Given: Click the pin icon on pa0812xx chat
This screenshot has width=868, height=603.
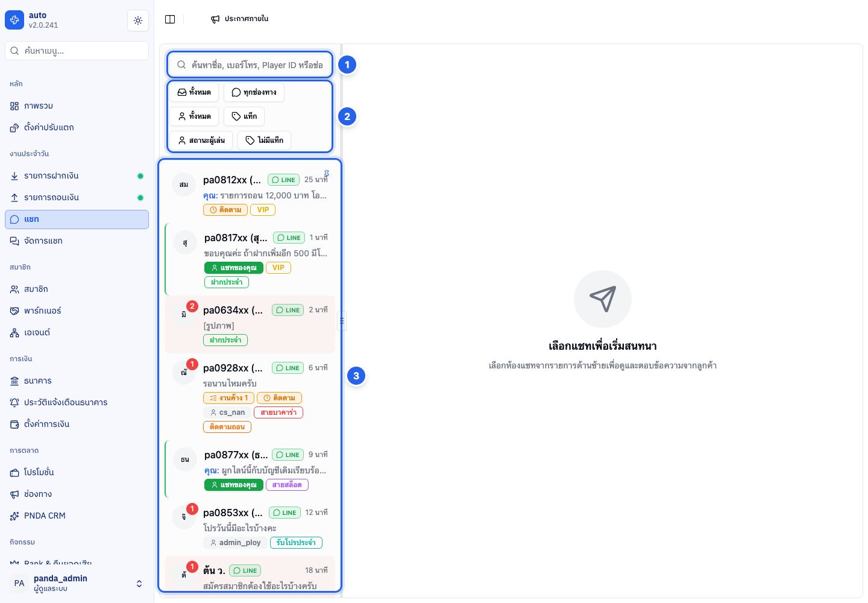Looking at the screenshot, I should click(327, 174).
